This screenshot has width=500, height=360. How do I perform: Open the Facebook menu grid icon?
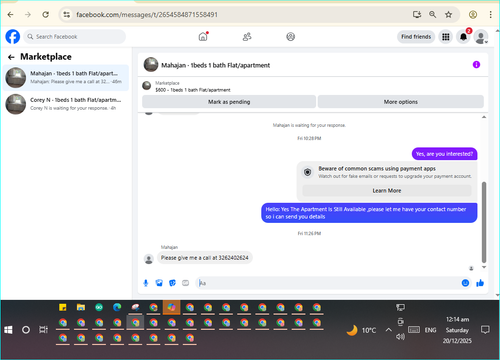coord(446,37)
